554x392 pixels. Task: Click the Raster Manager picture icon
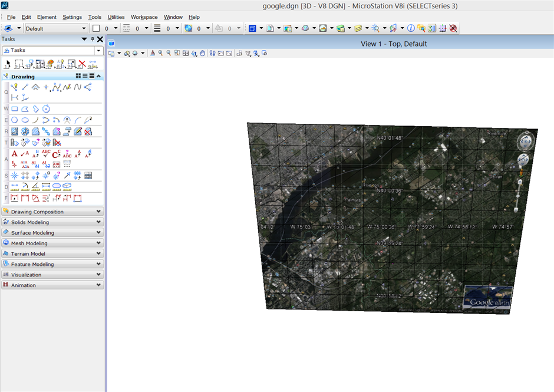coord(322,28)
